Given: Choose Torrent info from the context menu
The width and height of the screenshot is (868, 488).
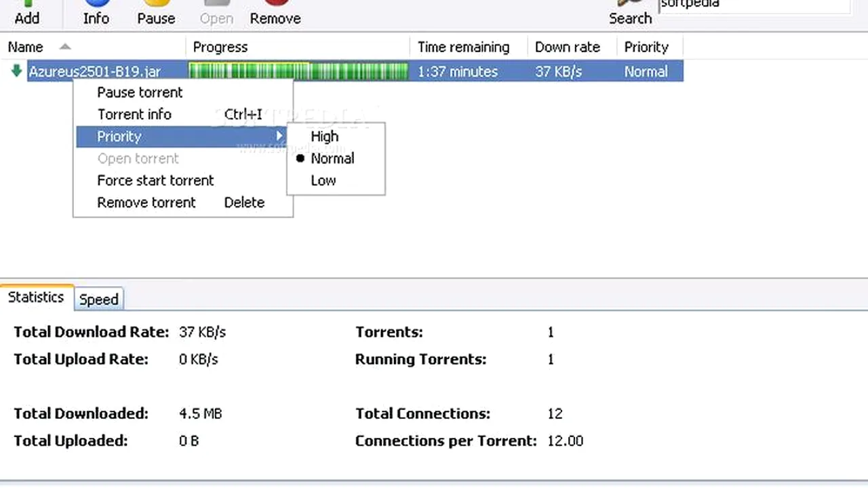Looking at the screenshot, I should coord(134,114).
